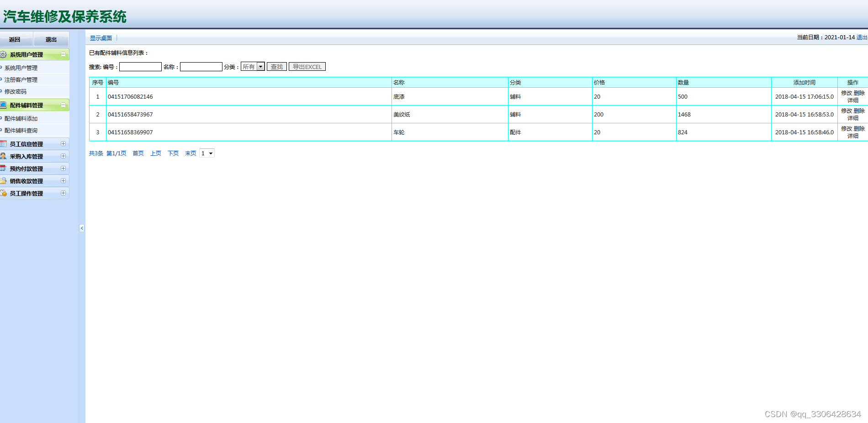Click 详细 for item 底漆
Image resolution: width=868 pixels, height=423 pixels.
pos(853,100)
